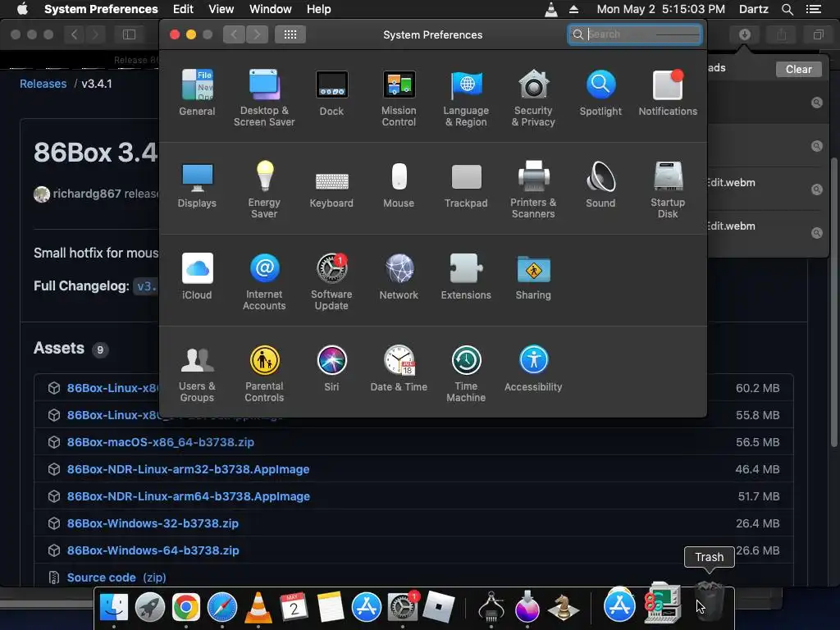Viewport: 840px width, 630px height.
Task: Open Trackpad preferences
Action: 466,185
